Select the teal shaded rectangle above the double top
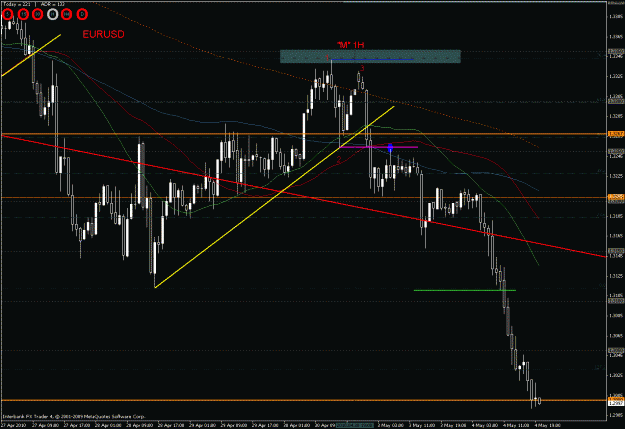Image resolution: width=625 pixels, height=429 pixels. click(x=370, y=56)
